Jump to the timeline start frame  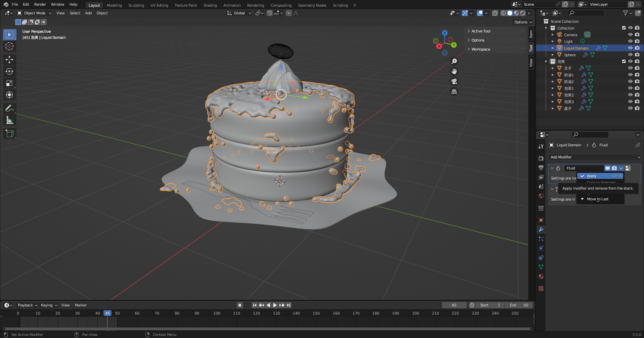click(255, 305)
